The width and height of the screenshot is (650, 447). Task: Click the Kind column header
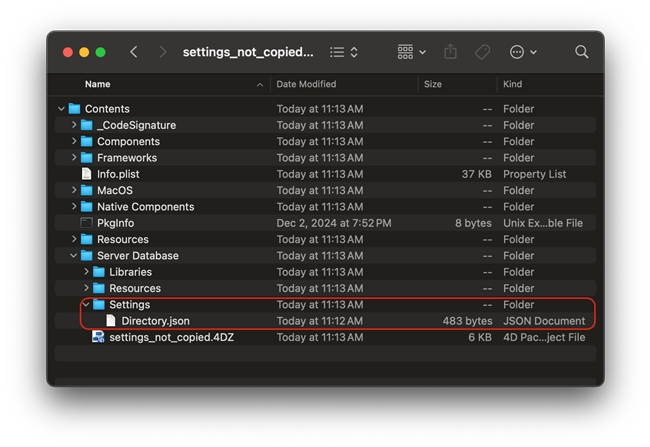point(514,84)
